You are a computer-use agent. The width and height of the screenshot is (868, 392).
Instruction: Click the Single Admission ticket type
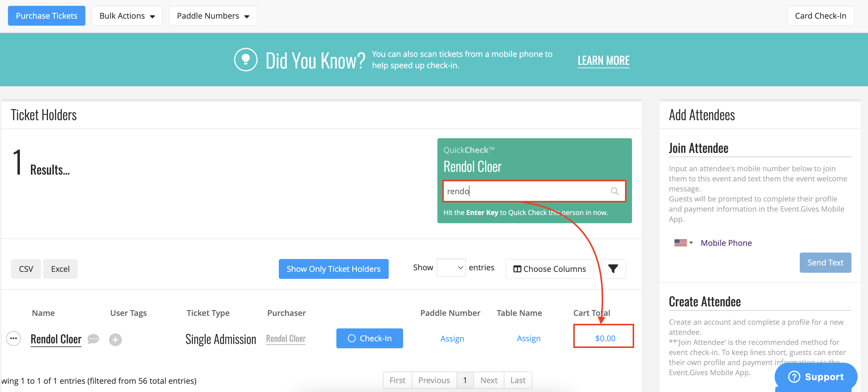[221, 339]
